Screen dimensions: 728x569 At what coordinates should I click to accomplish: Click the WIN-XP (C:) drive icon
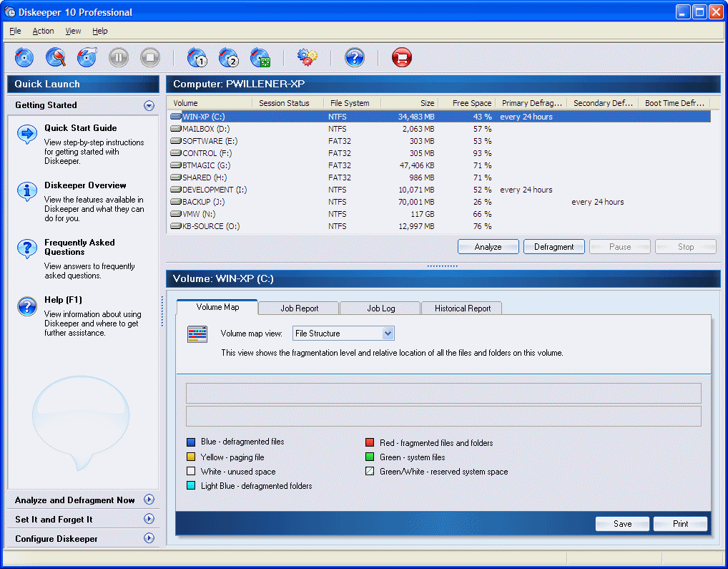[176, 117]
